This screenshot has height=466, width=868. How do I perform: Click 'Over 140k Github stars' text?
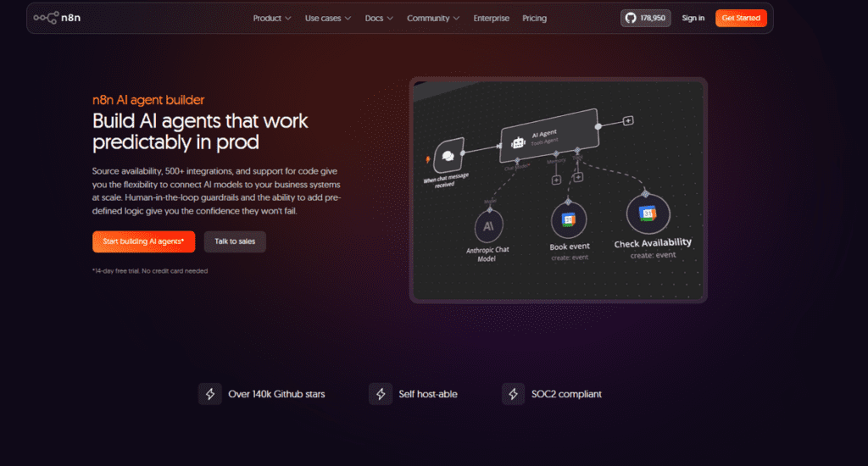pos(276,394)
